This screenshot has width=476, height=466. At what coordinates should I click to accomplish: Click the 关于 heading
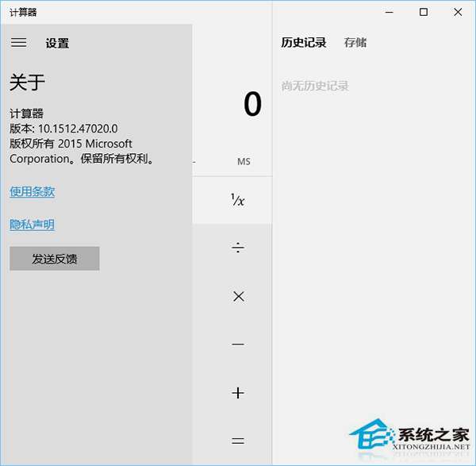point(27,83)
